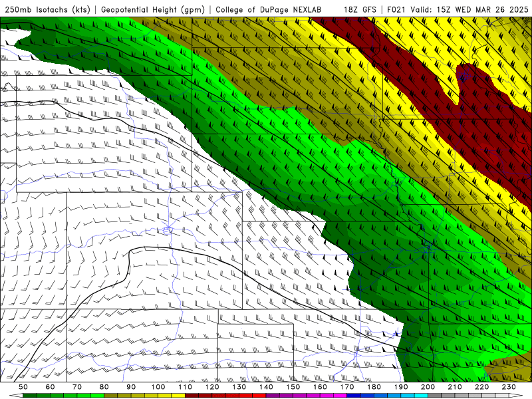The image size is (532, 399).
Task: Click the left arrow end of the color bar
Action: pyautogui.click(x=16, y=396)
